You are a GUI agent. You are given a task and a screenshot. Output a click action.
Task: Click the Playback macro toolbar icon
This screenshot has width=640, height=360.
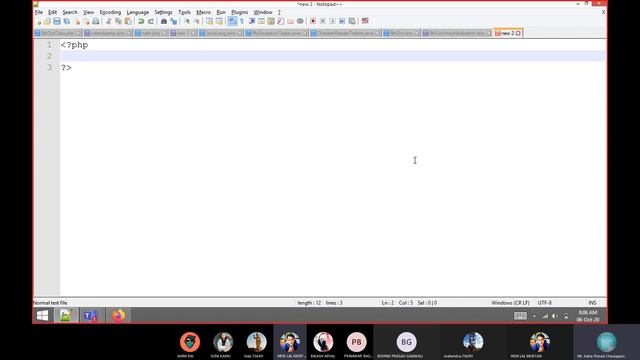333,21
